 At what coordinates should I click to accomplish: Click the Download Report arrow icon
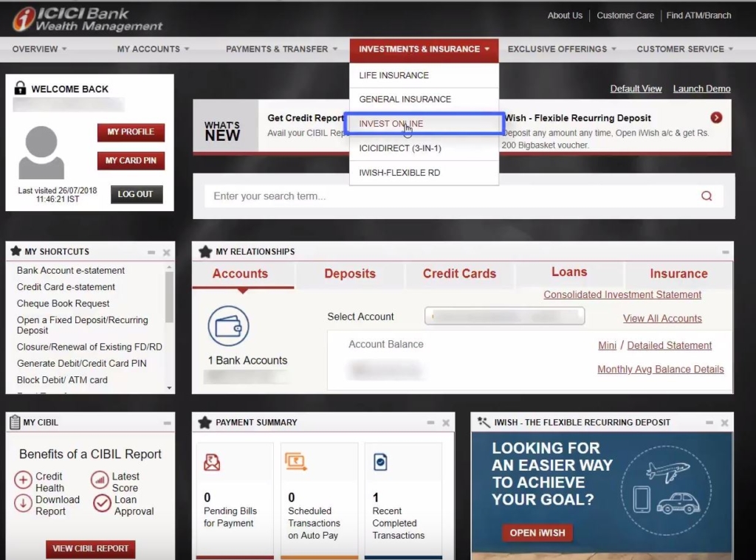(23, 503)
